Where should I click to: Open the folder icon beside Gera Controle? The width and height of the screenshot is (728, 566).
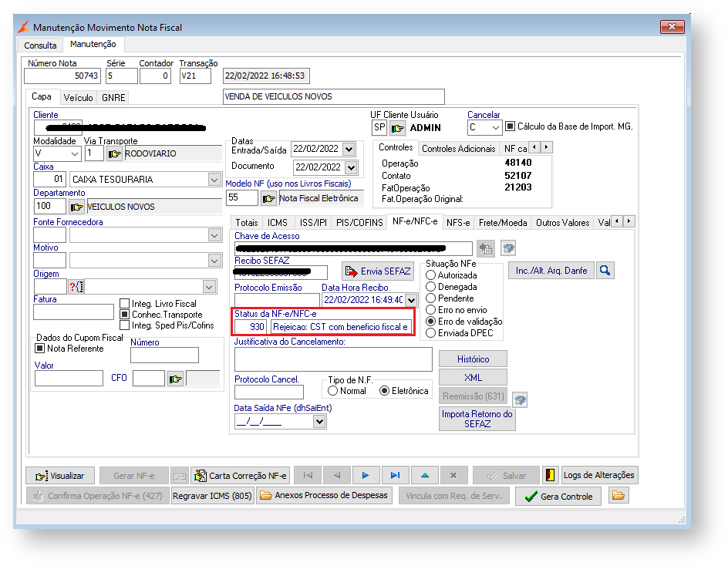coord(618,496)
